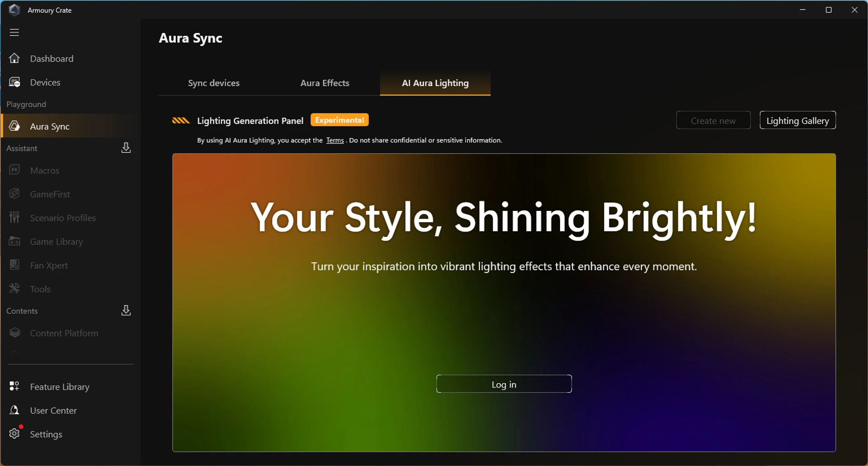Select the AI Aura Lighting tab
The width and height of the screenshot is (868, 466).
(x=435, y=83)
